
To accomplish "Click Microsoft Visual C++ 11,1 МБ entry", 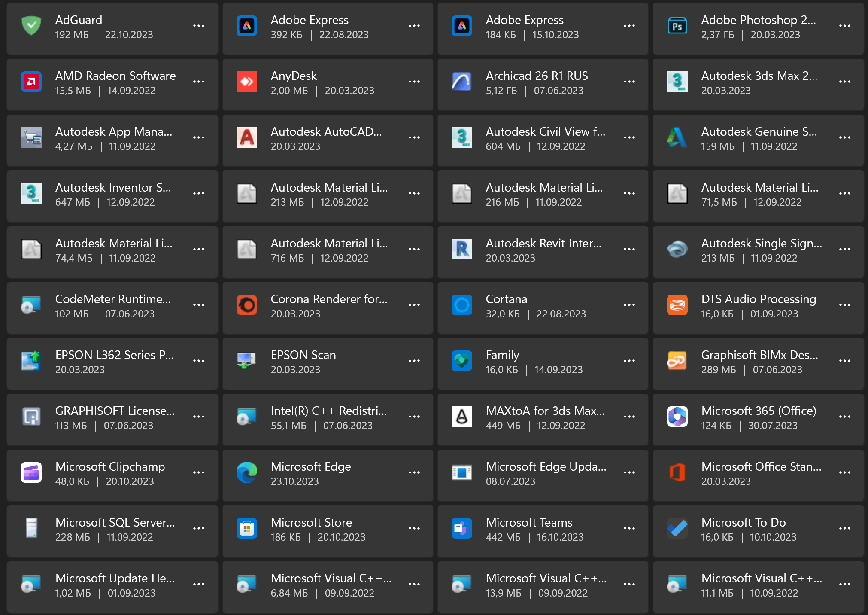I will (x=758, y=587).
